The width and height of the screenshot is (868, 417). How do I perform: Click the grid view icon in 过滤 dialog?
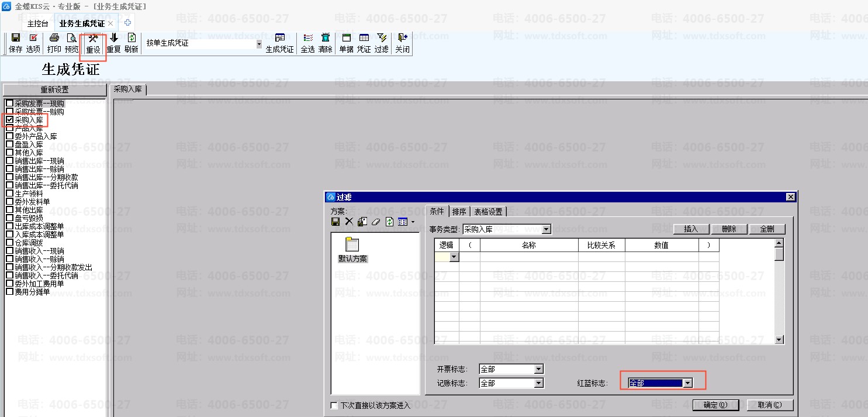click(x=403, y=222)
